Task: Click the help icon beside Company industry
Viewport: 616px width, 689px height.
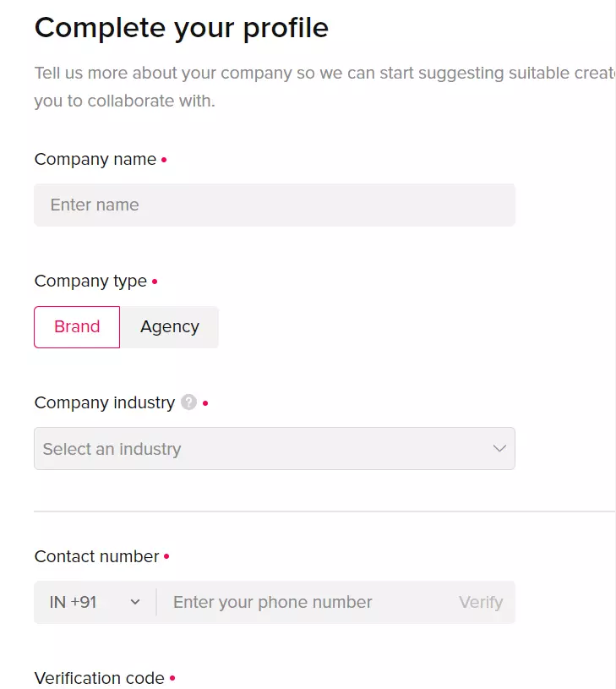Action: coord(188,403)
